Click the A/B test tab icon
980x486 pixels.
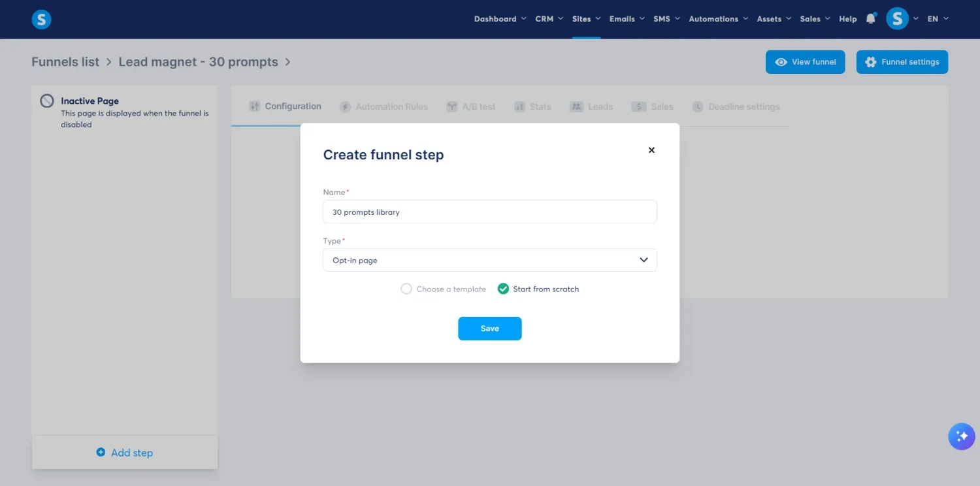click(x=451, y=106)
